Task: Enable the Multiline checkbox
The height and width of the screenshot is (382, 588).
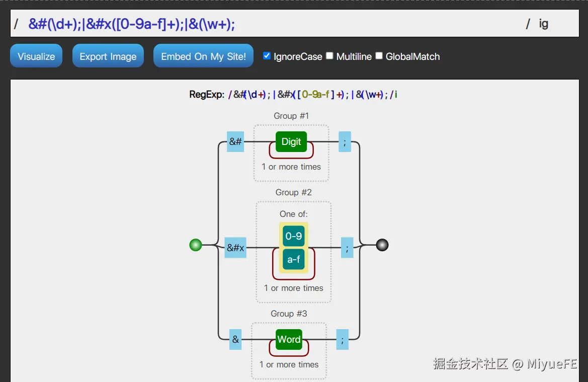Action: point(329,56)
